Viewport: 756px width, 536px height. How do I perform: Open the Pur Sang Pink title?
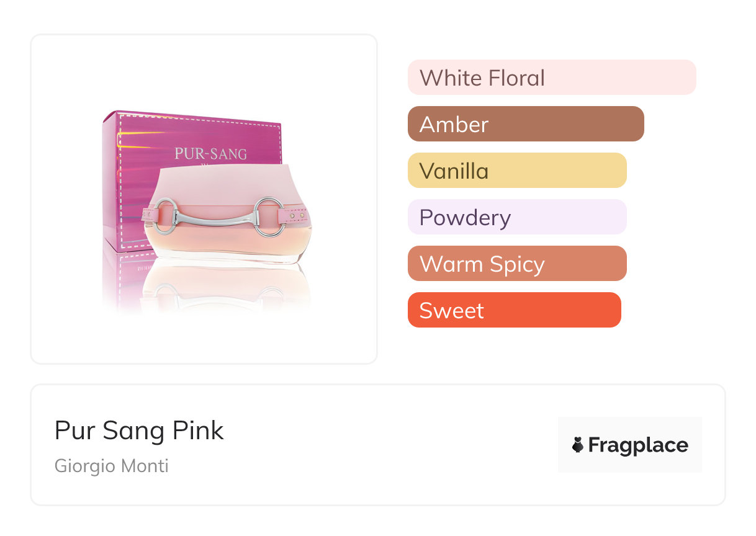point(139,430)
